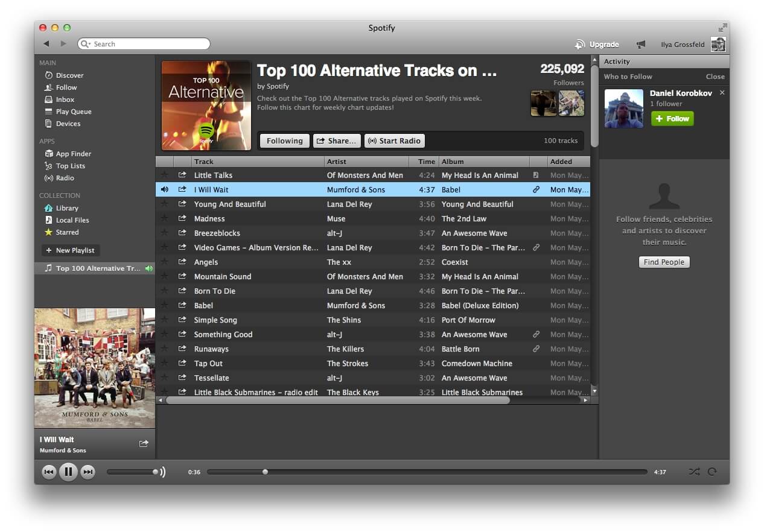Follow Daniel Korobkov
This screenshot has height=532, width=764.
(672, 119)
